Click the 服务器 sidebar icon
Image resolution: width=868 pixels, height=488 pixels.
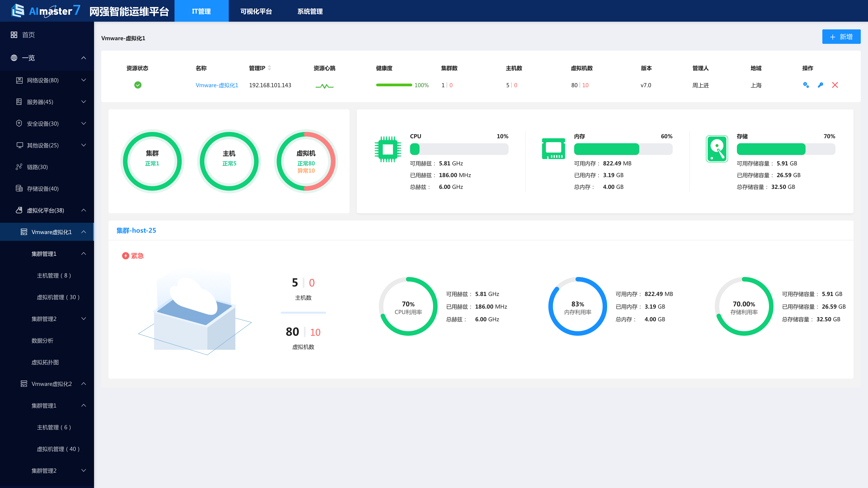point(19,102)
